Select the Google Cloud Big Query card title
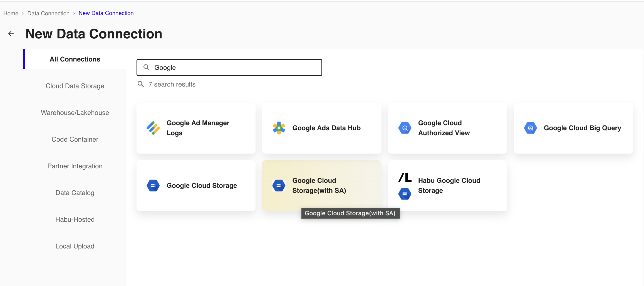Image resolution: width=644 pixels, height=286 pixels. (x=583, y=128)
